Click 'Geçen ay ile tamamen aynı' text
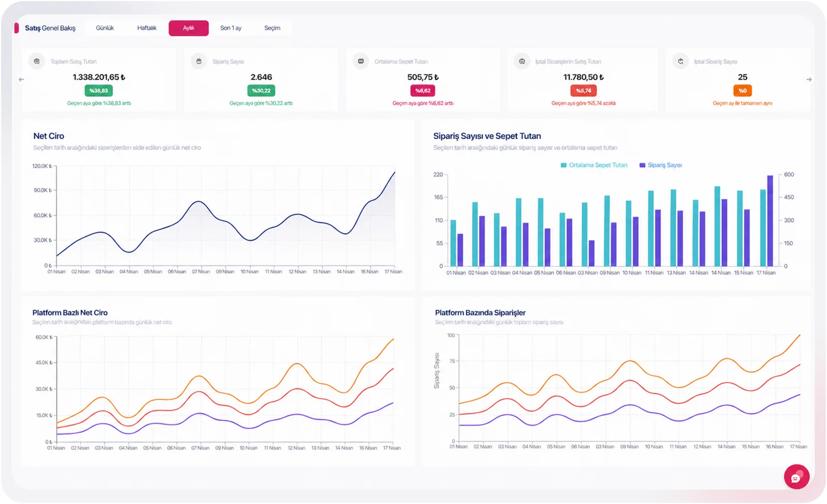827x504 pixels. [x=742, y=103]
